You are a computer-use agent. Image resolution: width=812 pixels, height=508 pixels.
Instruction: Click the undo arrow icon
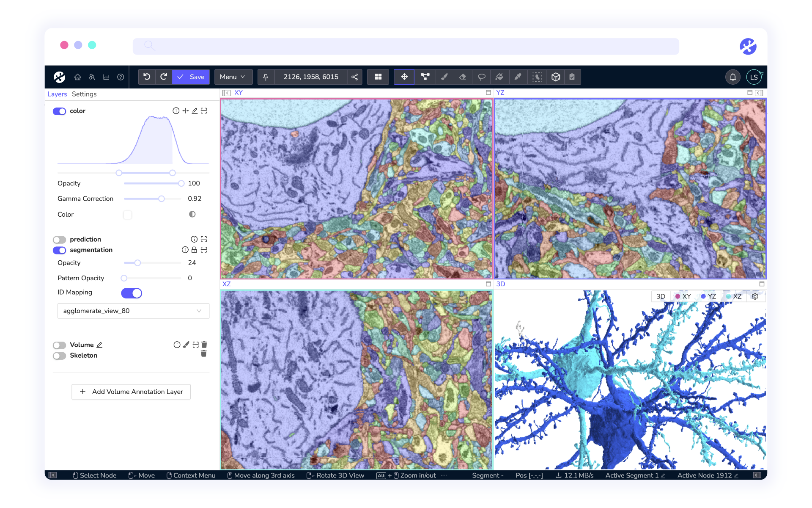pyautogui.click(x=147, y=77)
